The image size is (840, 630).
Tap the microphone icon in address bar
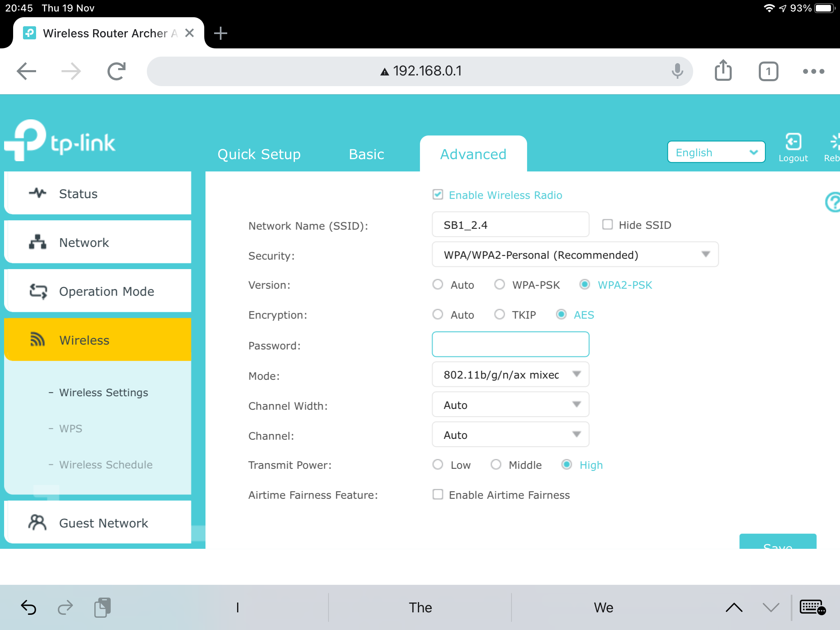coord(677,71)
